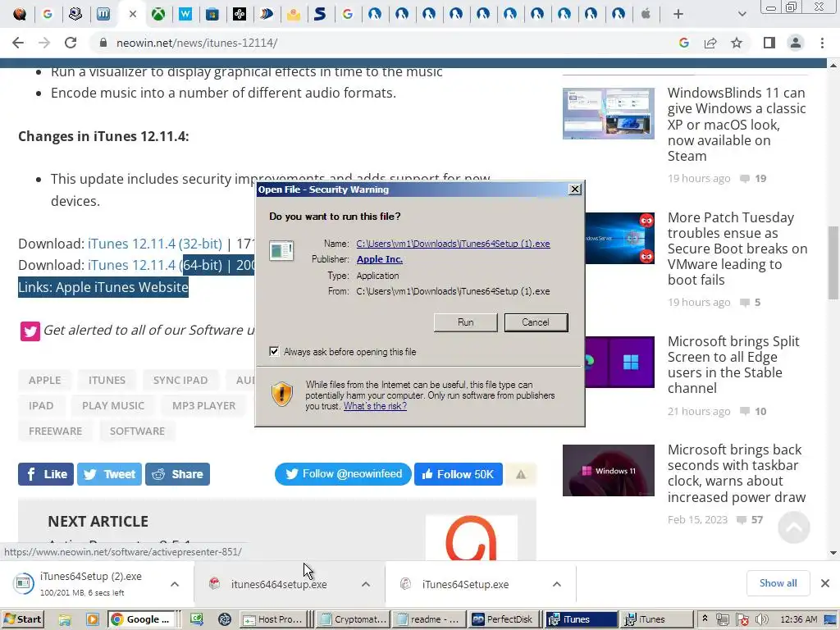840x630 pixels.
Task: Reload the neowin page
Action: click(x=71, y=43)
